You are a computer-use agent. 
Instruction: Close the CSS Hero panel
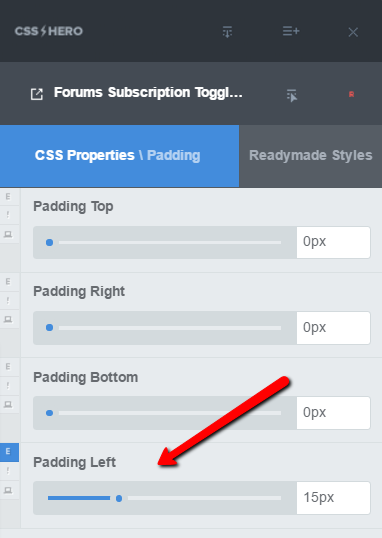353,32
